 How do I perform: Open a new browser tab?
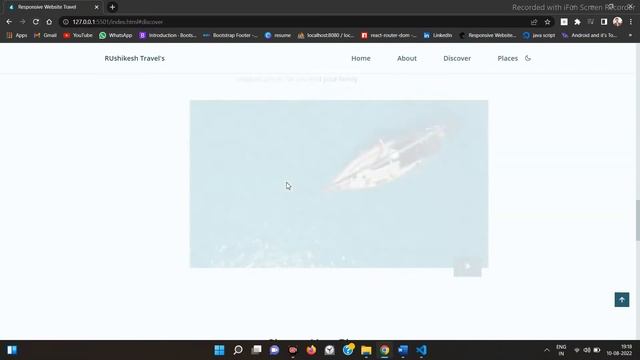tap(112, 7)
